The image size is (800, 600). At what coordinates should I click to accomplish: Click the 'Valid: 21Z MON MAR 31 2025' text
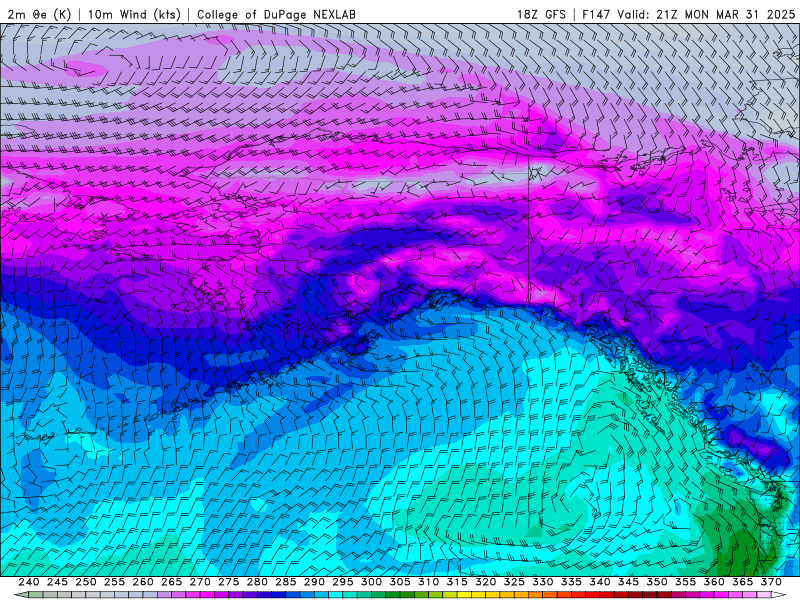[x=706, y=14]
